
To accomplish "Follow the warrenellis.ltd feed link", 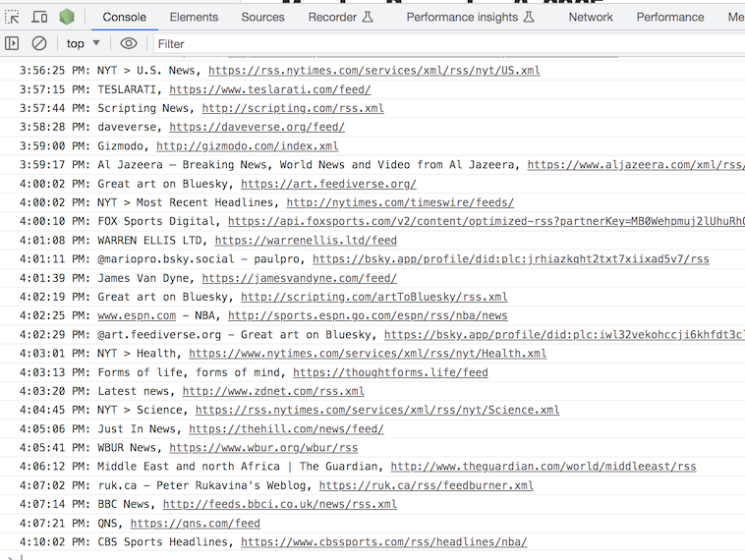I will [306, 241].
